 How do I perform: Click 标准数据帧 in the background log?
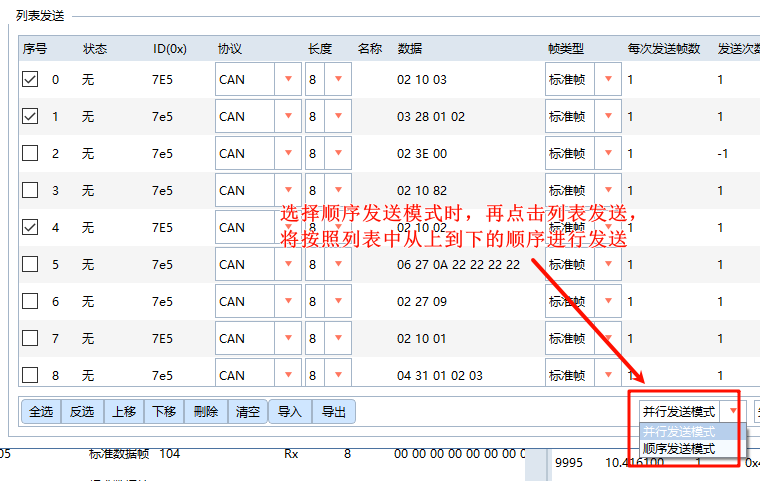click(x=119, y=454)
